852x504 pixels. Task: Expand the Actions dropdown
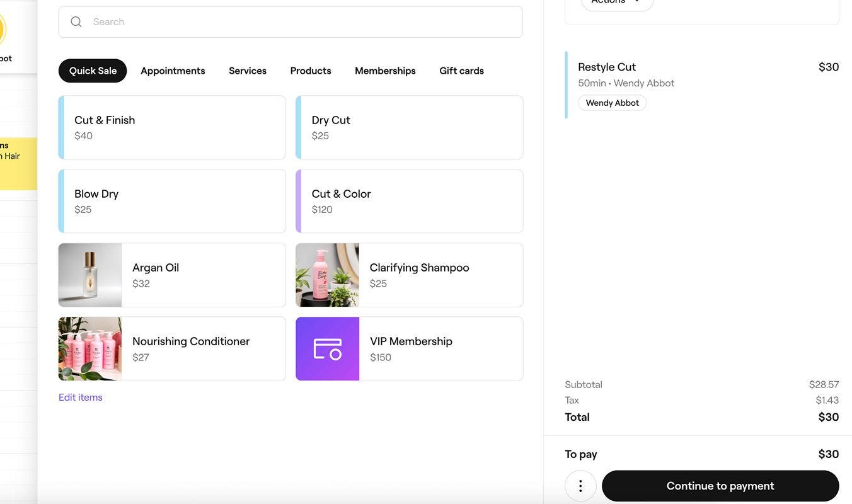pyautogui.click(x=617, y=2)
